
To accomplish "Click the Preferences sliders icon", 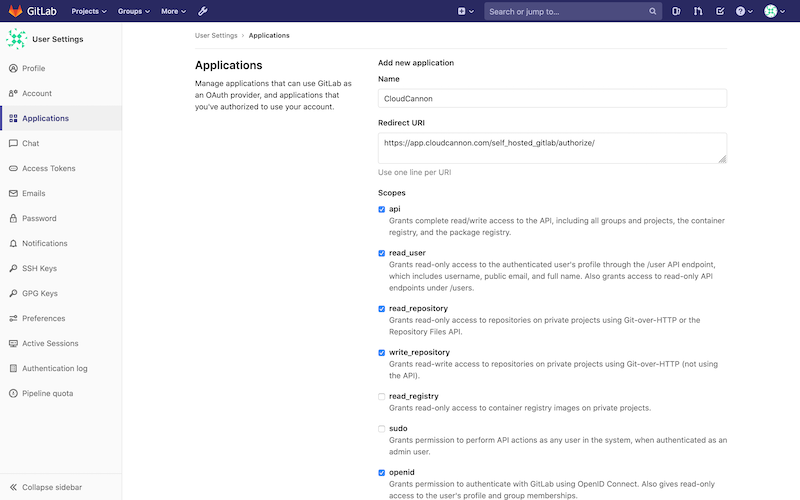I will tap(13, 318).
